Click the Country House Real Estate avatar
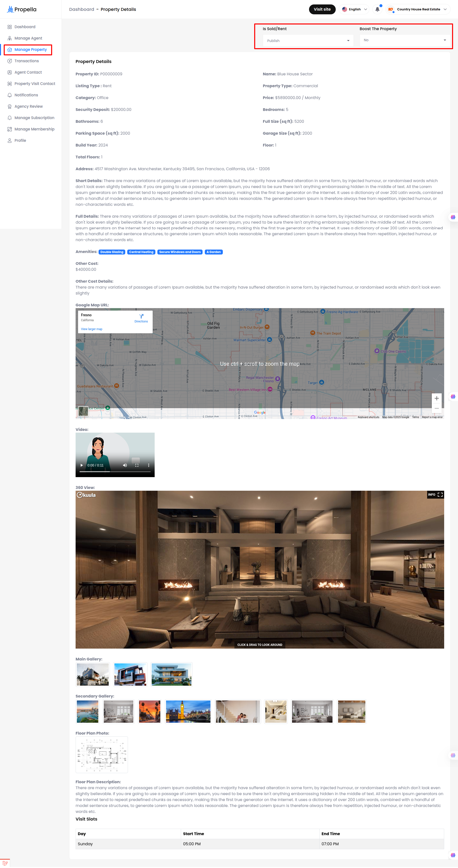This screenshot has height=868, width=458. point(391,9)
